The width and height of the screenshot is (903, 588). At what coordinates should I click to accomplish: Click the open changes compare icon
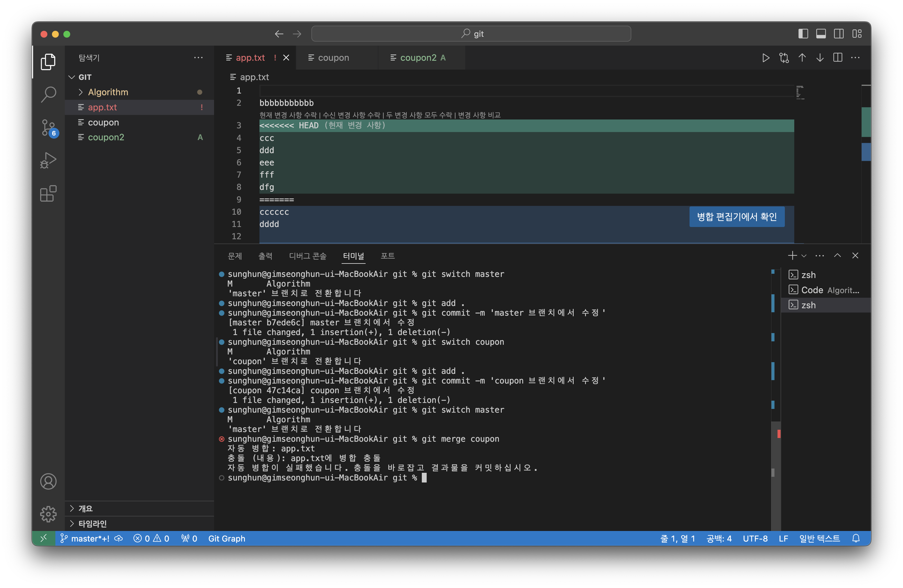click(784, 58)
